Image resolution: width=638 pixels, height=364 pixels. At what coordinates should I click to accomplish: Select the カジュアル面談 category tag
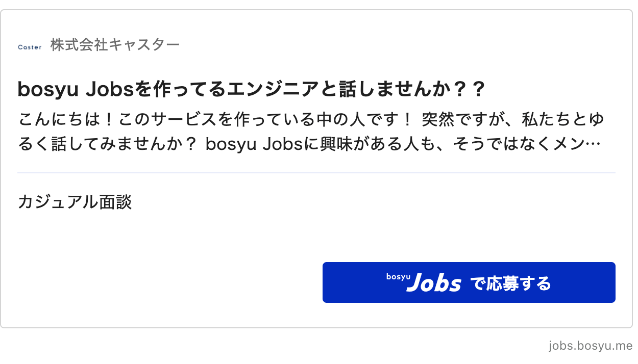(75, 202)
